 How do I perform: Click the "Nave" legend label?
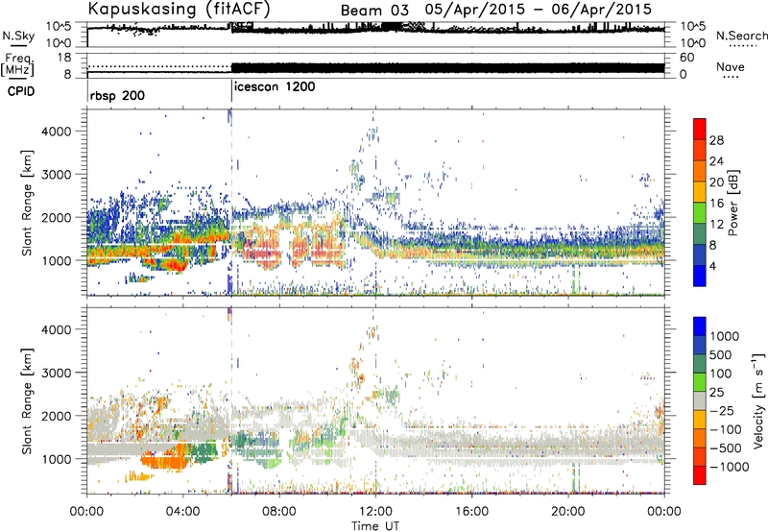coord(731,67)
